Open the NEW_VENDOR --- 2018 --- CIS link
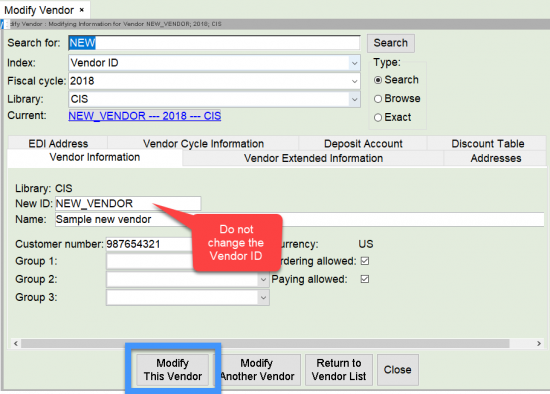Screen dimensions: 550x394 click(145, 116)
